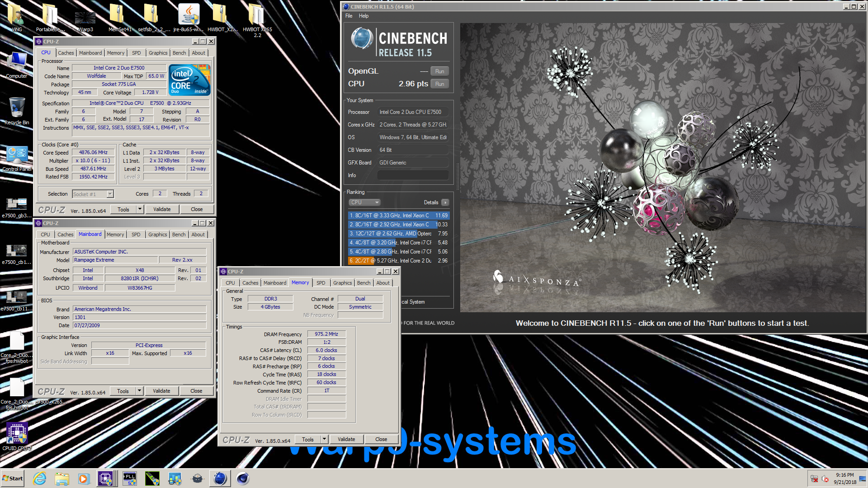Open the MemSet41 zip archive icon
868x488 pixels.
119,17
